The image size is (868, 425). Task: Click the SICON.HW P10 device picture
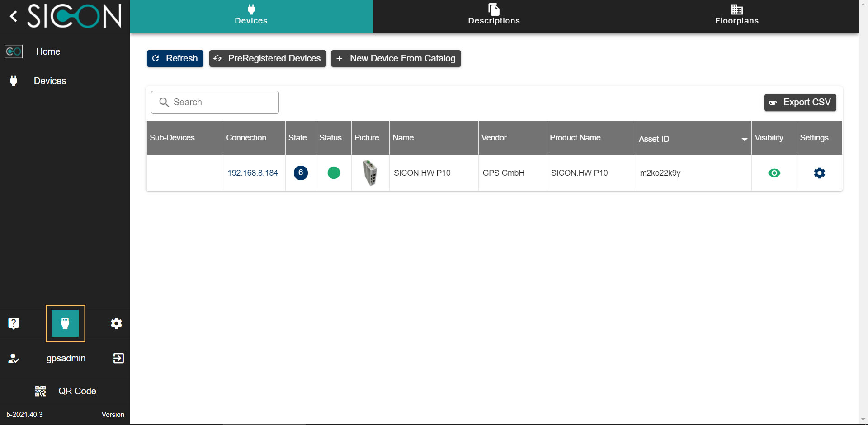[370, 173]
